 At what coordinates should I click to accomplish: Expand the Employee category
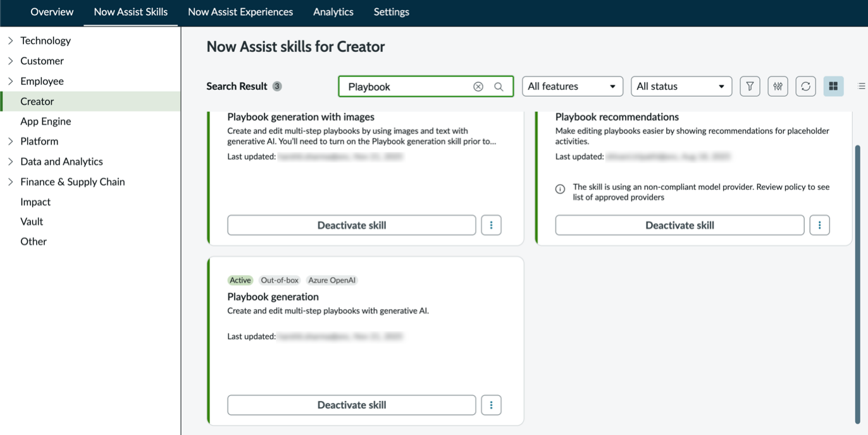[10, 81]
